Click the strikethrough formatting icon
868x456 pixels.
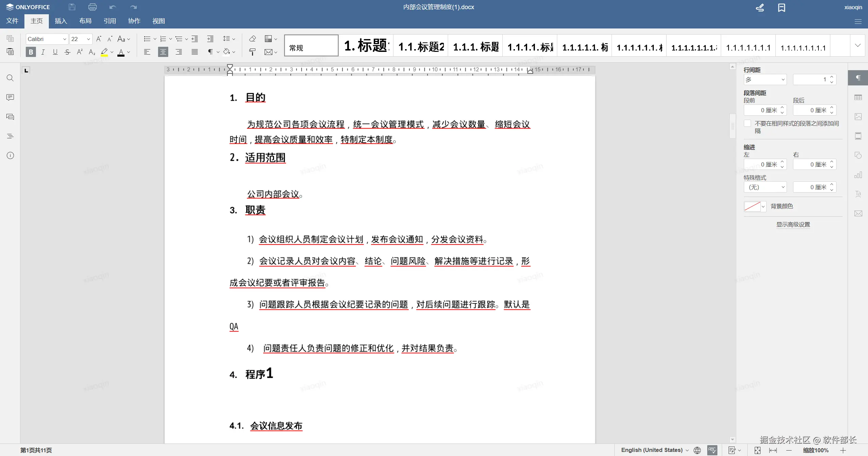click(x=67, y=52)
